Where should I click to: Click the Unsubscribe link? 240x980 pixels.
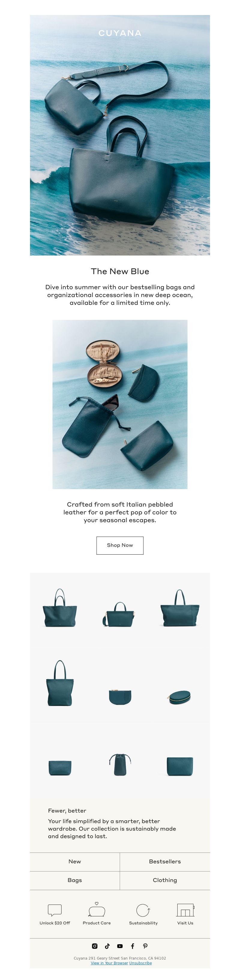tap(140, 963)
